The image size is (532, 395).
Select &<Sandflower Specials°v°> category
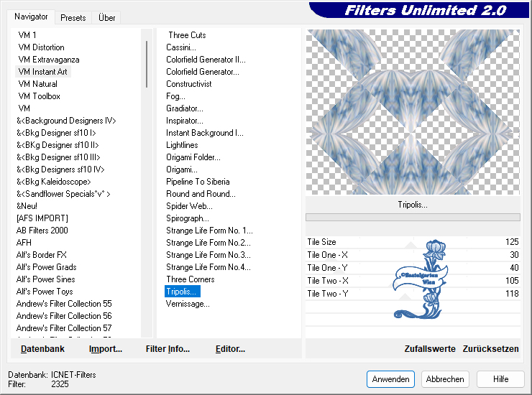point(63,194)
